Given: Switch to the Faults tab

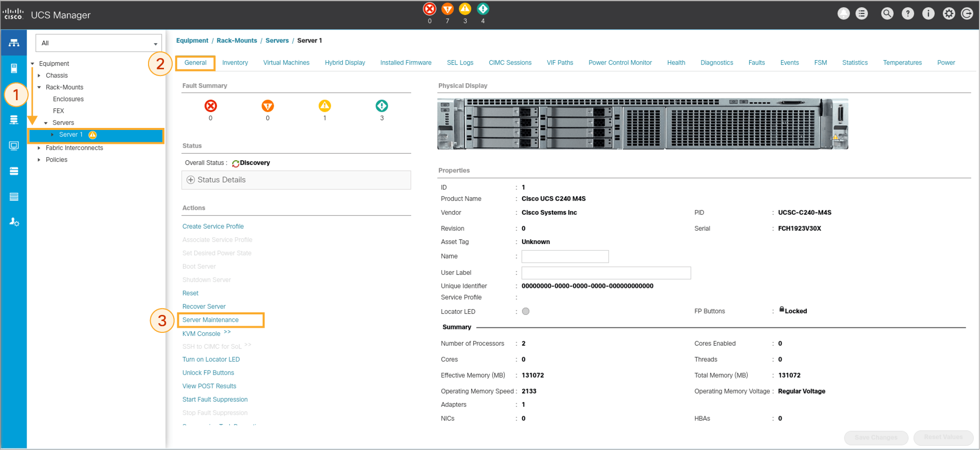Looking at the screenshot, I should coord(756,63).
